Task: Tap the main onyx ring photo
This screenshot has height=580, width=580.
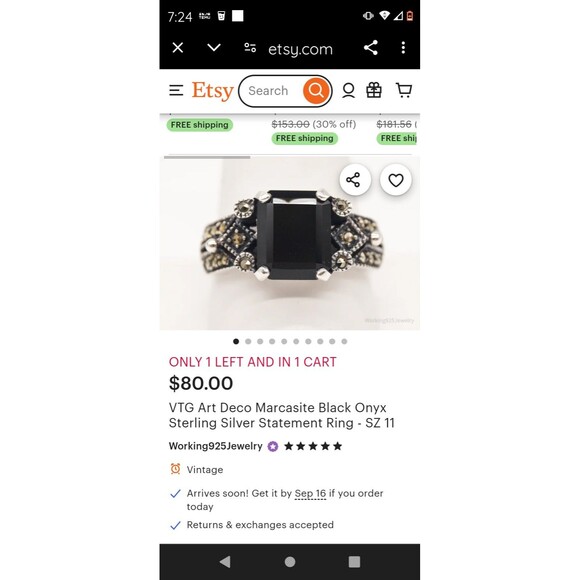Action: click(x=290, y=243)
